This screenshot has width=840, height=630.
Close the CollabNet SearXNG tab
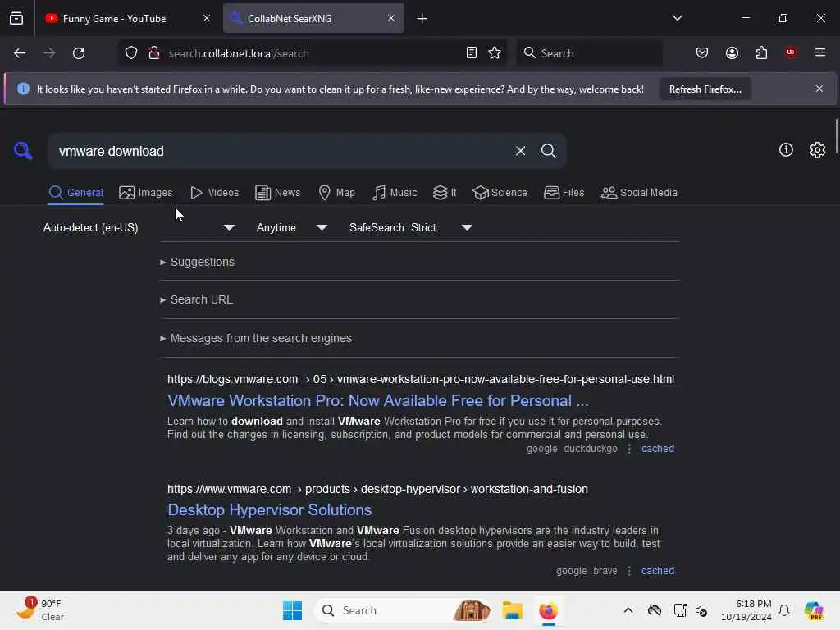click(391, 18)
